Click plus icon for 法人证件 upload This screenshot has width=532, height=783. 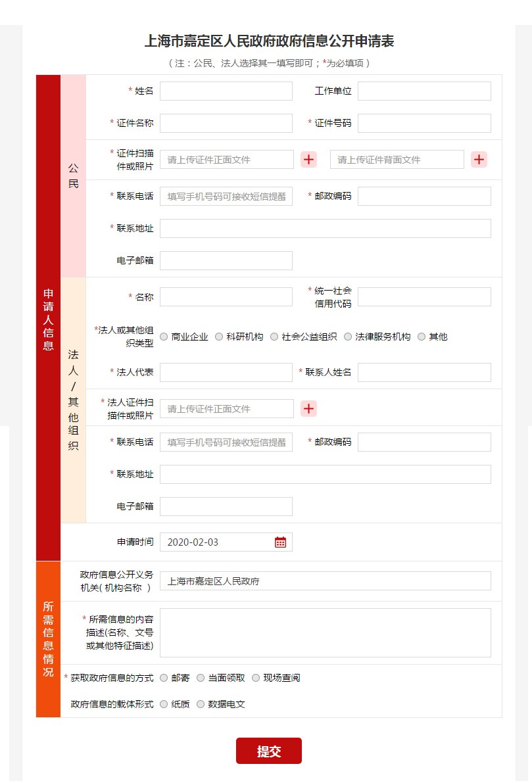308,409
